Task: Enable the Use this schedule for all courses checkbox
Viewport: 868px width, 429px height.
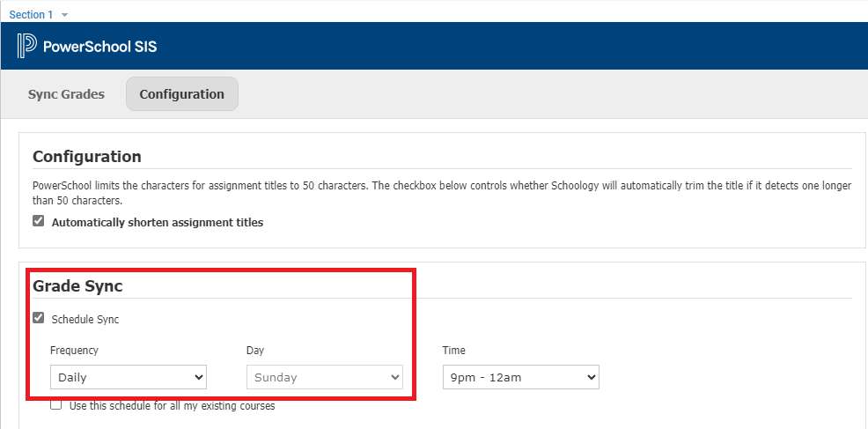Action: coord(56,405)
